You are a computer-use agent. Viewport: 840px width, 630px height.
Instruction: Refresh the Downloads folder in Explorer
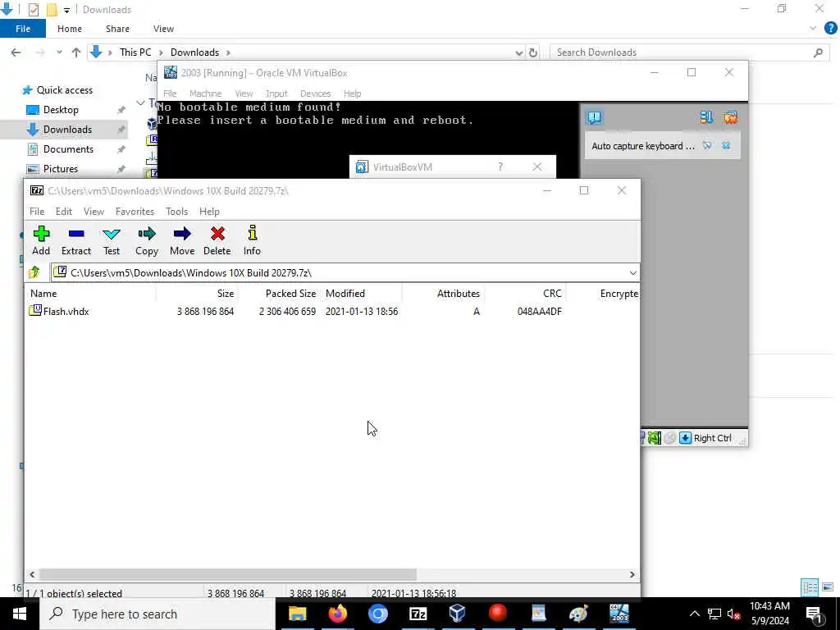tap(533, 52)
